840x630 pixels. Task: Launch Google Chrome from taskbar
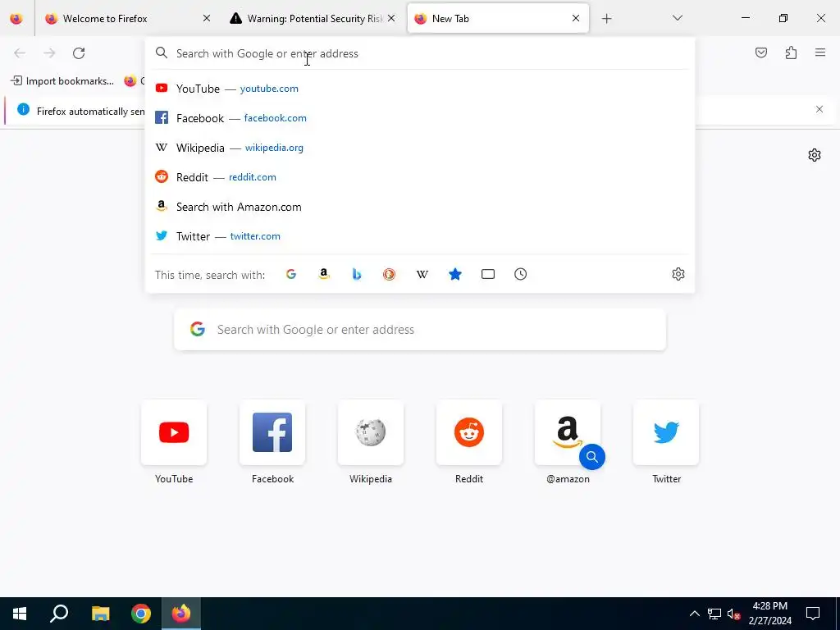coord(141,614)
